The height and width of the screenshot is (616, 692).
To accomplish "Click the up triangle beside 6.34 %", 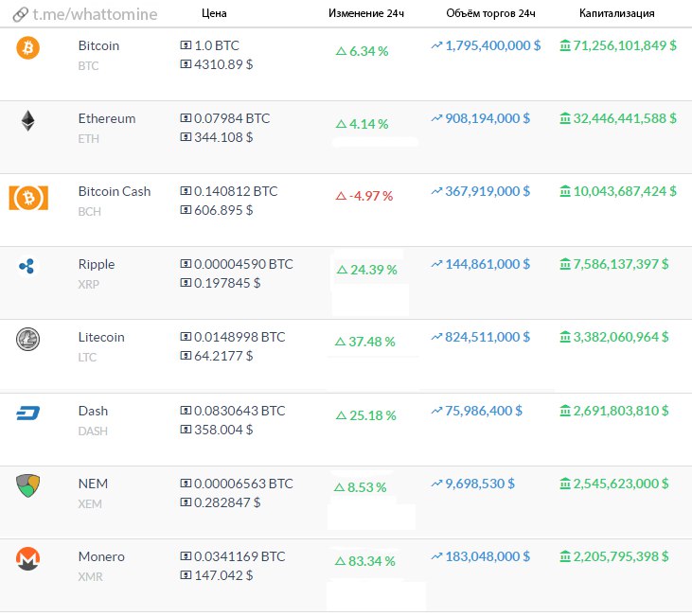I will click(x=341, y=51).
